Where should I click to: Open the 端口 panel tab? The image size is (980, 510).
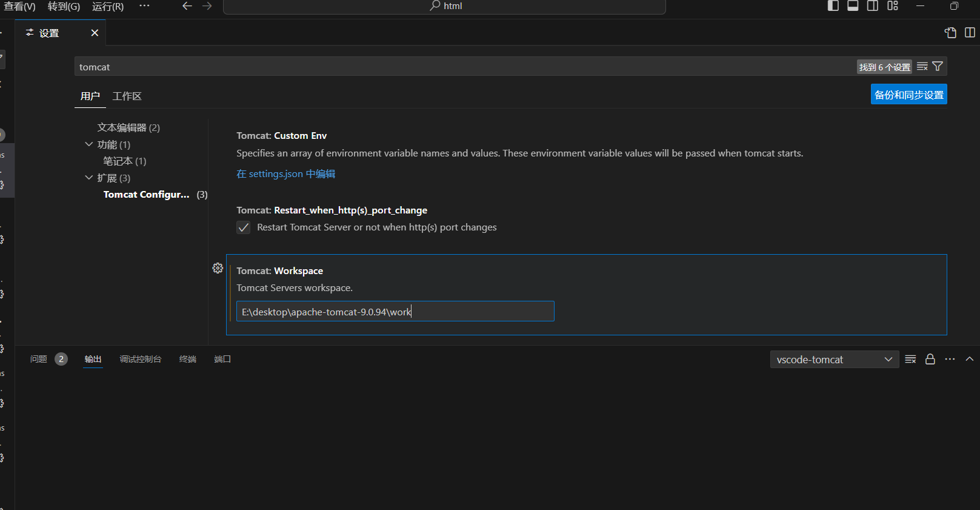tap(222, 359)
